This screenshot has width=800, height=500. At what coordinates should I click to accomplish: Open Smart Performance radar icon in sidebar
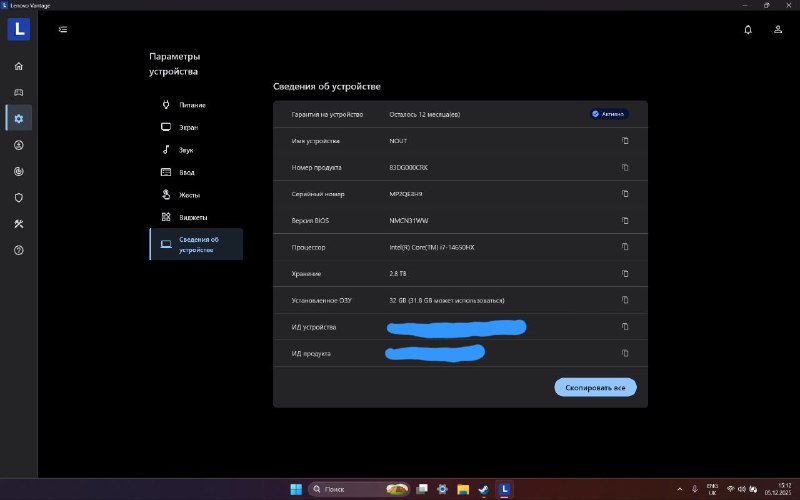coord(19,171)
